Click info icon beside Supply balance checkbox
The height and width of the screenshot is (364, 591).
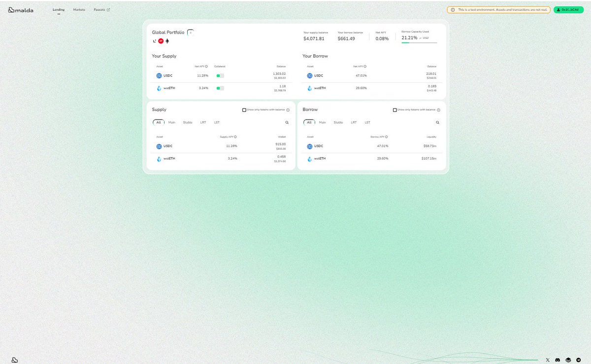pos(288,110)
